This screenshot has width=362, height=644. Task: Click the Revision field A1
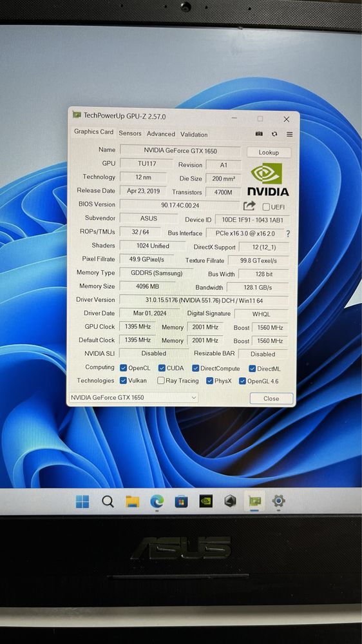(x=224, y=164)
